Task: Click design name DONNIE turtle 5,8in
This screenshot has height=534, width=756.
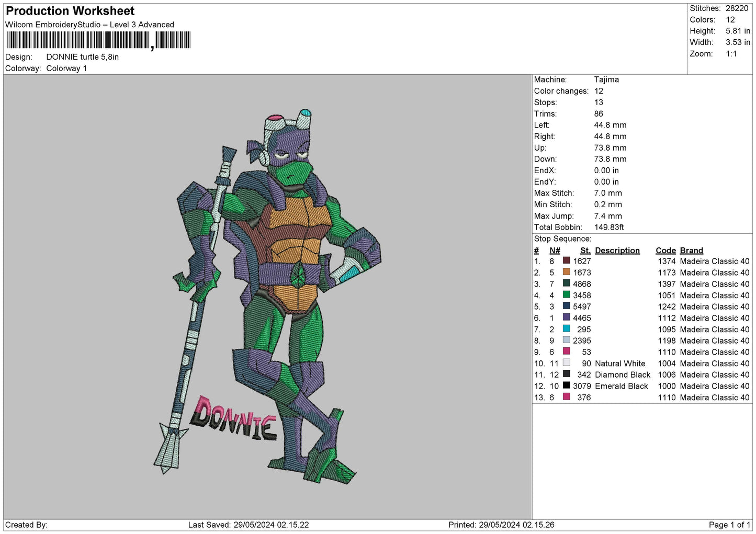Action: [83, 57]
